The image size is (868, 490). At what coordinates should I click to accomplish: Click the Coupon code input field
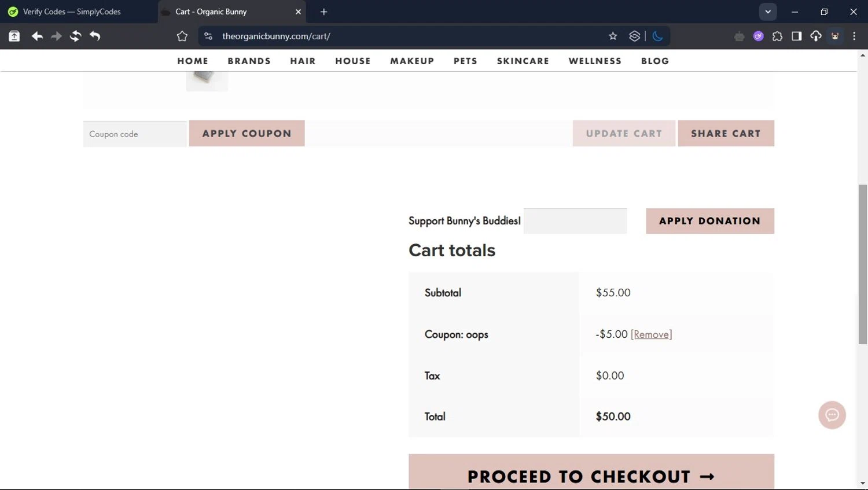pyautogui.click(x=135, y=134)
